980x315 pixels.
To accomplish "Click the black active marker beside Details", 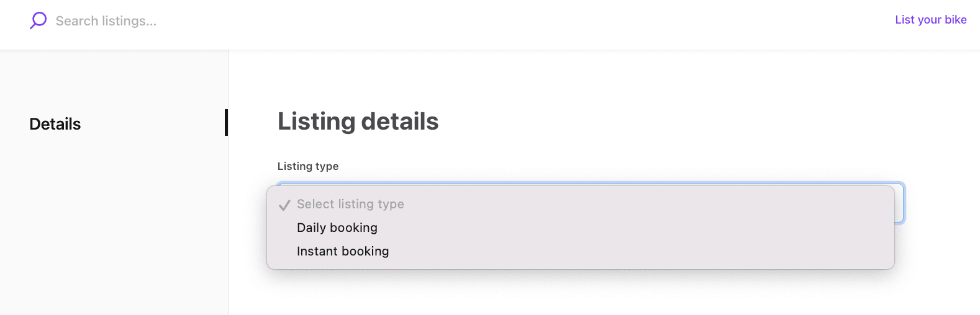I will click(x=226, y=123).
